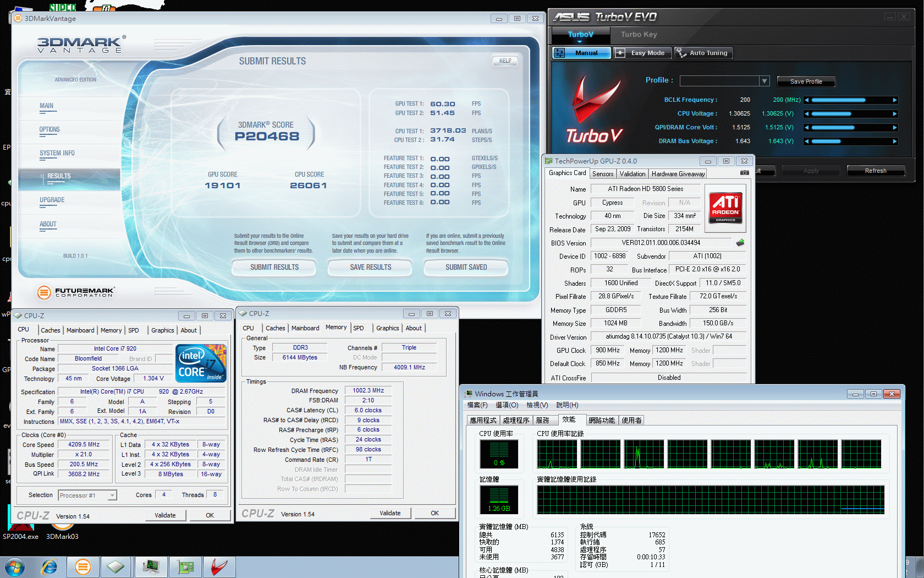This screenshot has height=578, width=924.
Task: Click the GPU-Z screenshot camera icon
Action: click(x=744, y=173)
